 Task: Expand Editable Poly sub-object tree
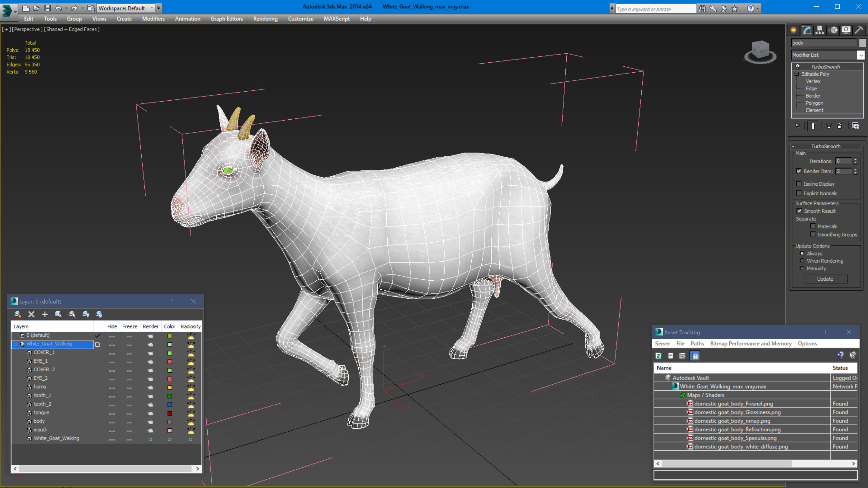coord(797,73)
